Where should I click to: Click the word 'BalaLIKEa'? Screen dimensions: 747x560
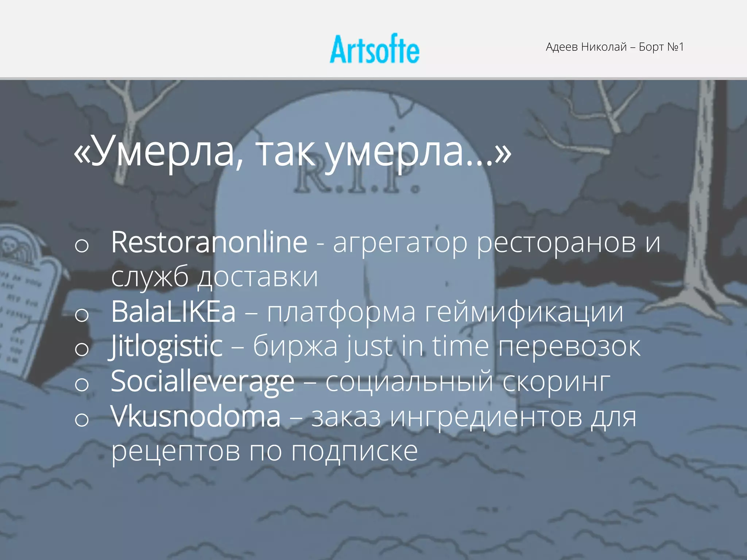click(173, 312)
